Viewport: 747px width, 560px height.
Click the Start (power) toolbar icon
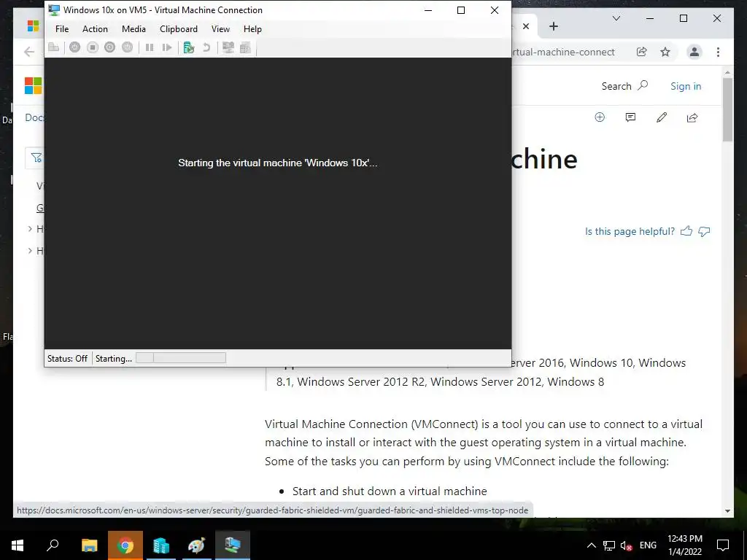point(75,47)
